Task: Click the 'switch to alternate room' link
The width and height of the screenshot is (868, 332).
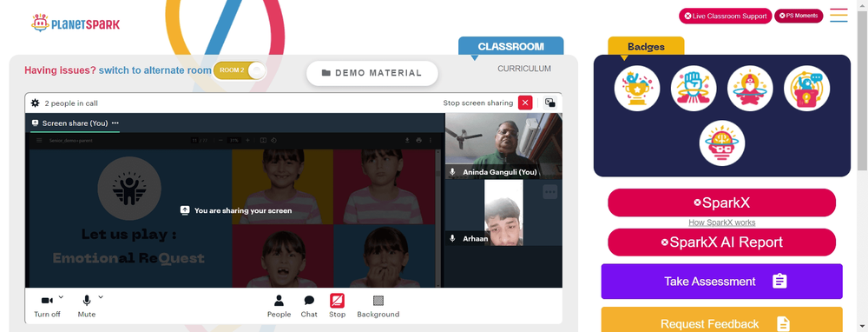Action: click(x=155, y=70)
